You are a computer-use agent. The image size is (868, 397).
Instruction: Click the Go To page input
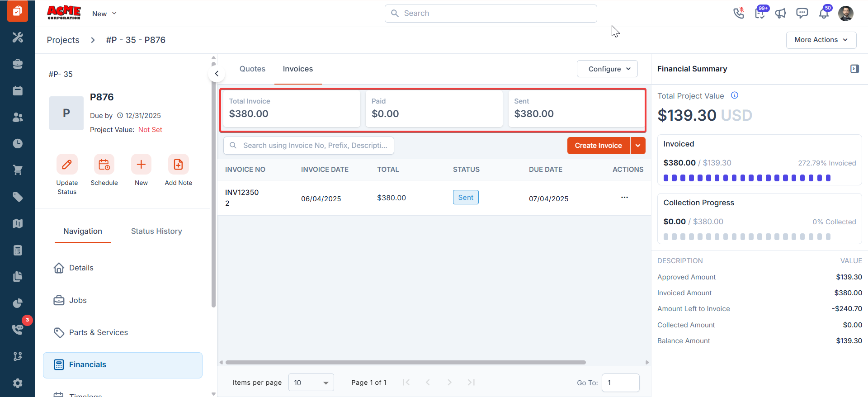(620, 383)
